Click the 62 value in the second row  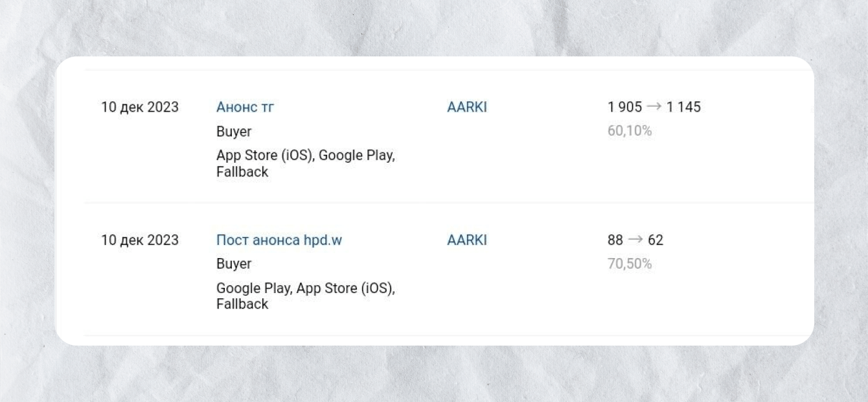[x=656, y=241]
